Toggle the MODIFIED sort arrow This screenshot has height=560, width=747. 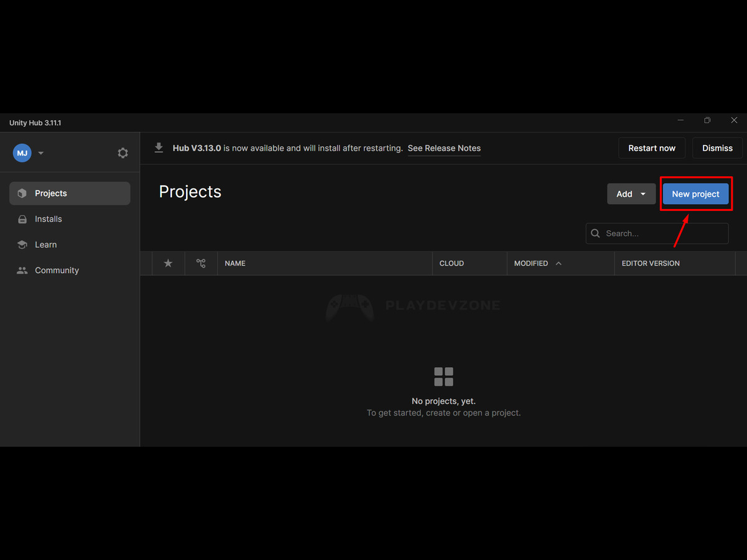(x=558, y=263)
